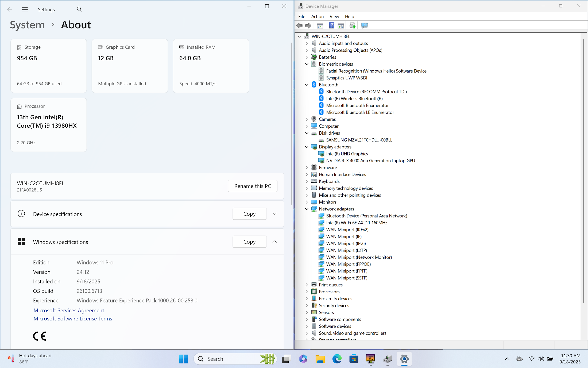This screenshot has height=368, width=588.
Task: Select WAN Miniport (PPPOE) adapter
Action: tap(348, 264)
